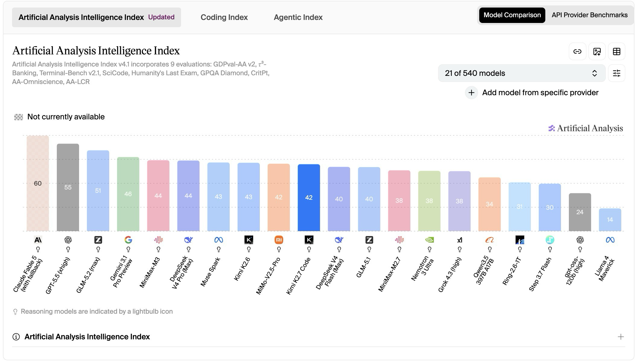Click the MiniMax logo under the MiniMax-M2.7 bar

point(399,240)
